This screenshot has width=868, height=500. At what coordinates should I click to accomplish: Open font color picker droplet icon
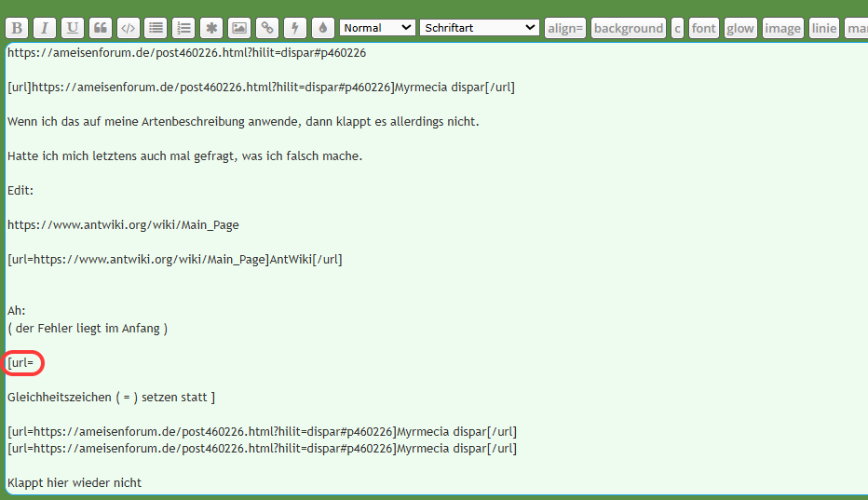pyautogui.click(x=322, y=28)
